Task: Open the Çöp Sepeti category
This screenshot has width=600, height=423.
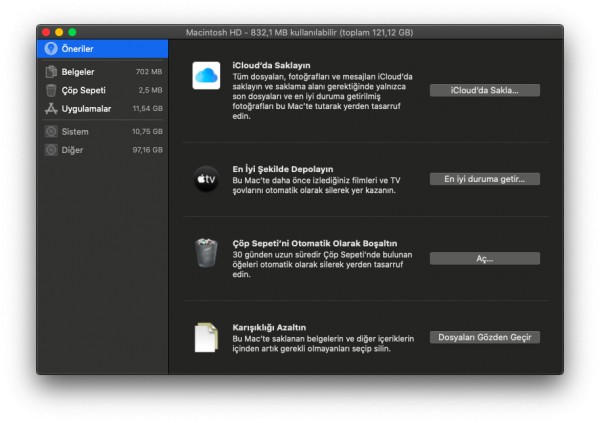Action: pyautogui.click(x=103, y=90)
